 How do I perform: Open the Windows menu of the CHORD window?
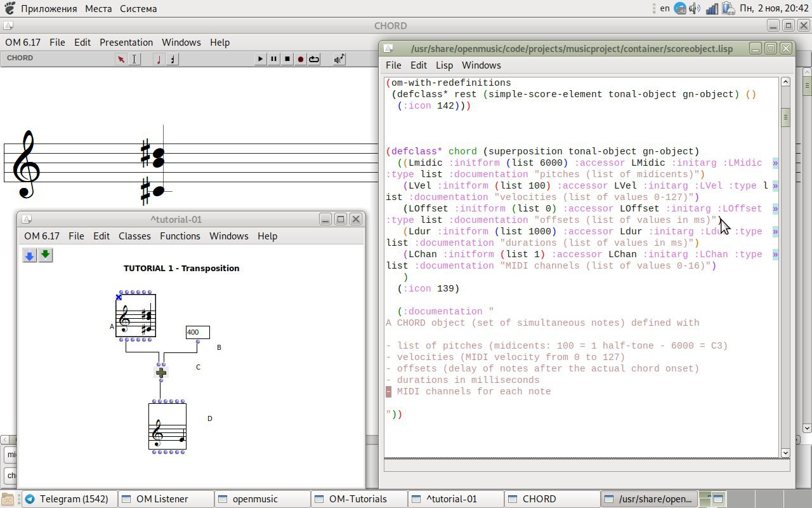(x=181, y=43)
